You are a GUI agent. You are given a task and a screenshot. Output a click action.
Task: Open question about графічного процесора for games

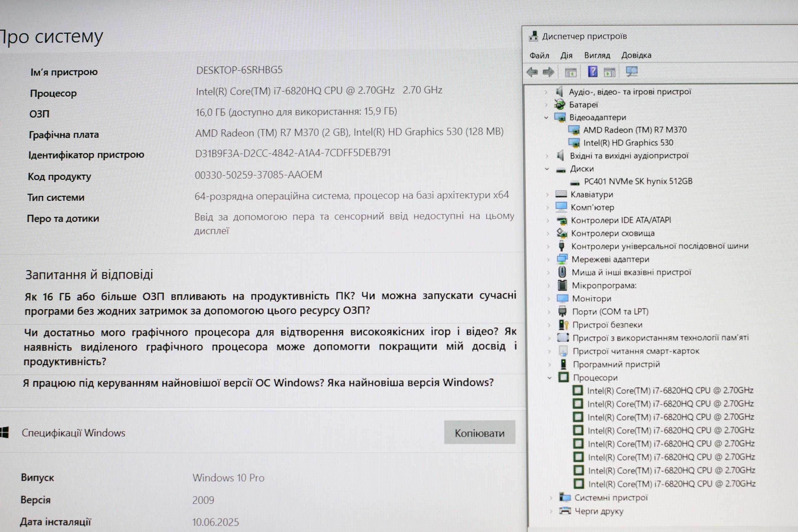pyautogui.click(x=270, y=346)
